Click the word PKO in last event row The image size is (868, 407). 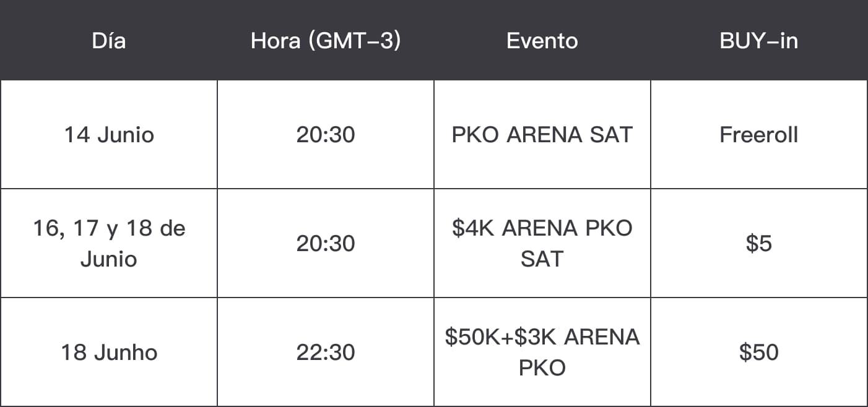[542, 368]
